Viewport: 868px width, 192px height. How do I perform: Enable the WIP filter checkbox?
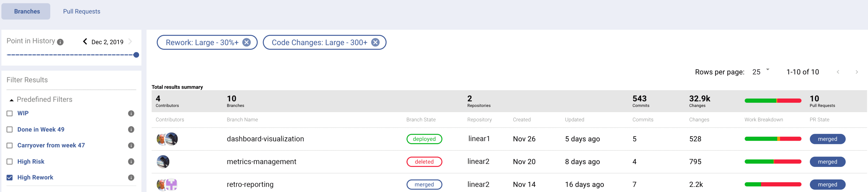[10, 114]
